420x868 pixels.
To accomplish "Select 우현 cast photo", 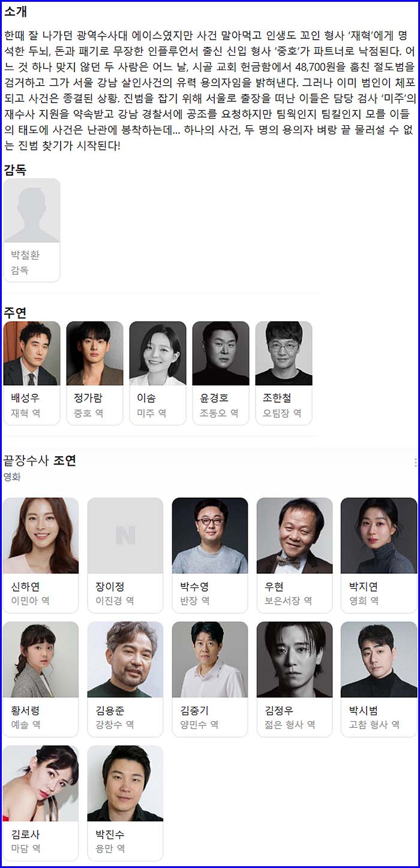I will coord(295,535).
